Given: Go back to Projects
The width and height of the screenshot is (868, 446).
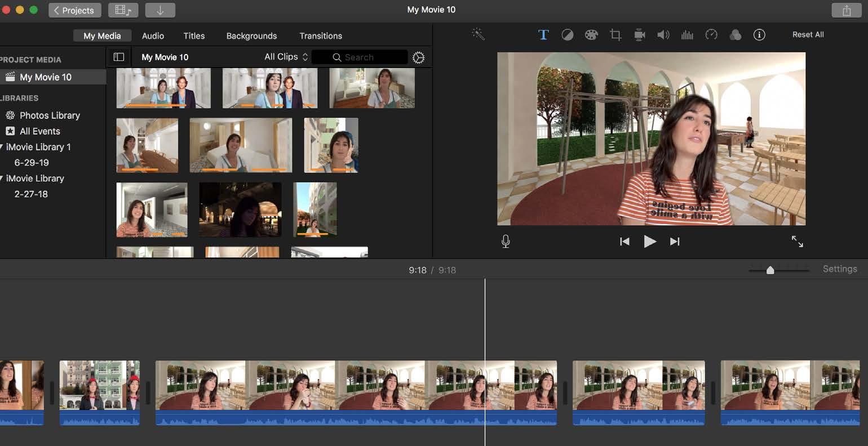Looking at the screenshot, I should (74, 10).
